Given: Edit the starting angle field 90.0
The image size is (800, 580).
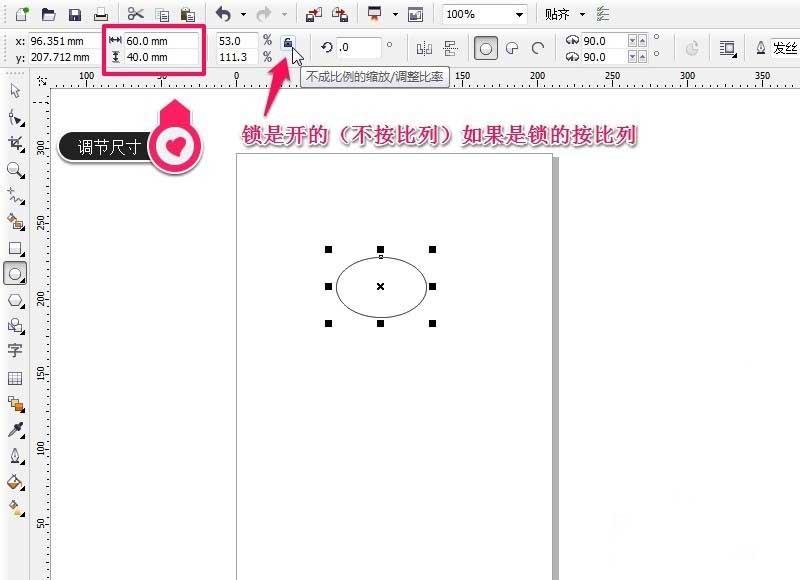Looking at the screenshot, I should 605,41.
